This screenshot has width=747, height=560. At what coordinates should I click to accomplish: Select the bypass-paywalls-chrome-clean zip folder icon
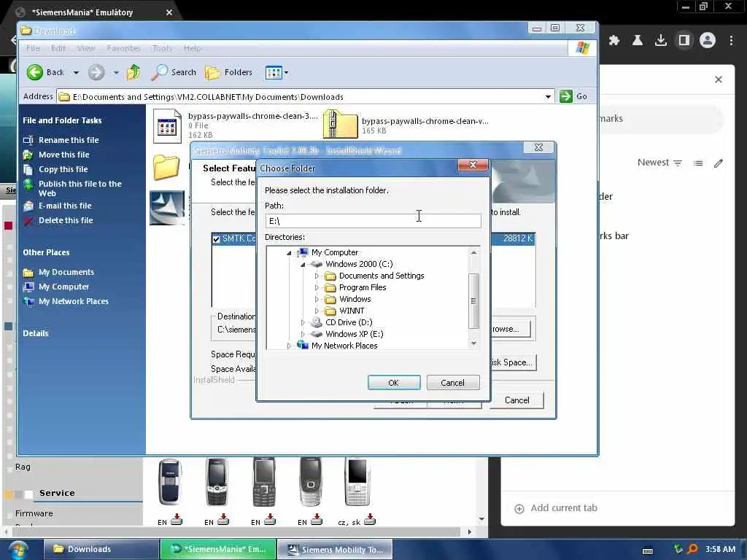pos(340,124)
